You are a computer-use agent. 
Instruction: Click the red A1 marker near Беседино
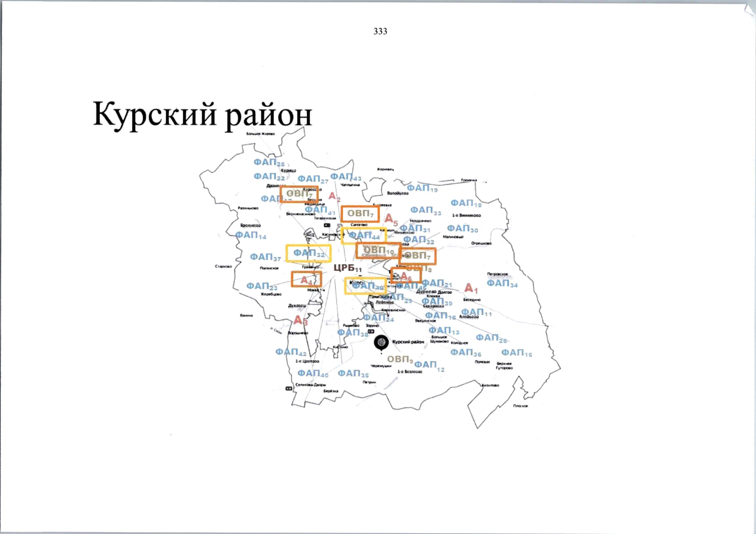(471, 288)
